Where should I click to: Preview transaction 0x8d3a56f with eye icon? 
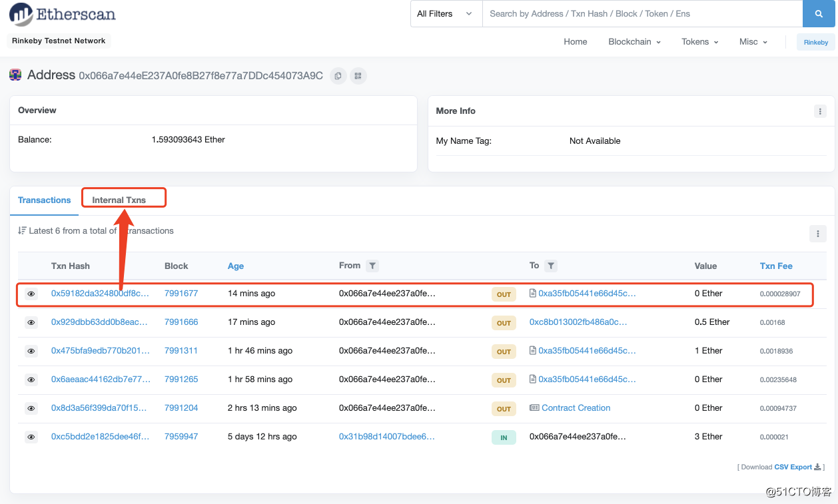[x=31, y=408]
